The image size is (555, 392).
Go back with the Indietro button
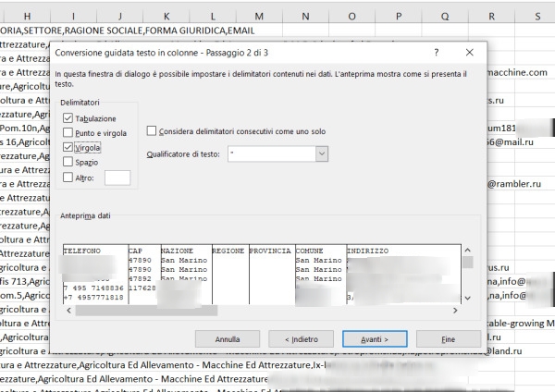click(x=302, y=339)
